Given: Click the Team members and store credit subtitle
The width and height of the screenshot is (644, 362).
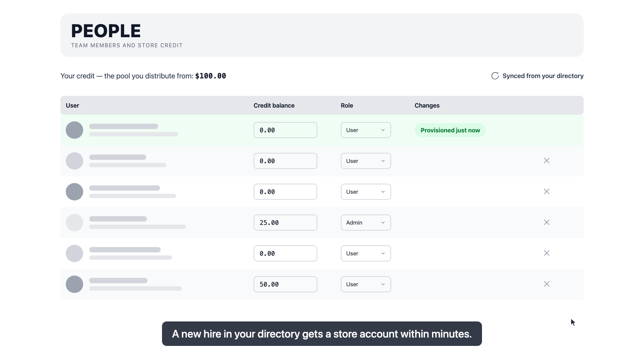Looking at the screenshot, I should point(127,45).
